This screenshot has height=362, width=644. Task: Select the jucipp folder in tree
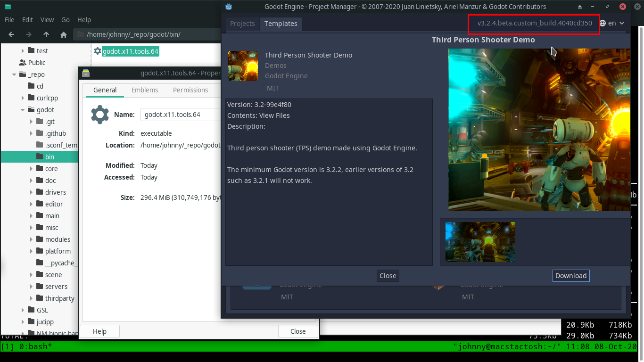point(45,322)
